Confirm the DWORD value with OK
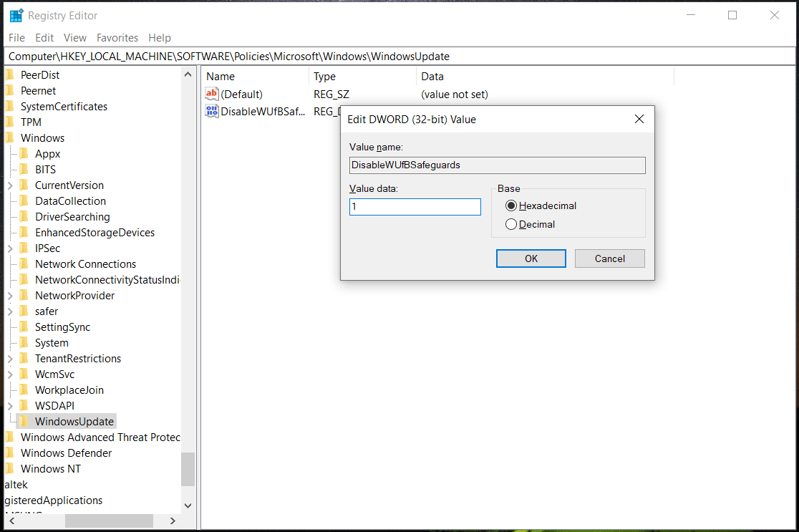799x532 pixels. [531, 258]
